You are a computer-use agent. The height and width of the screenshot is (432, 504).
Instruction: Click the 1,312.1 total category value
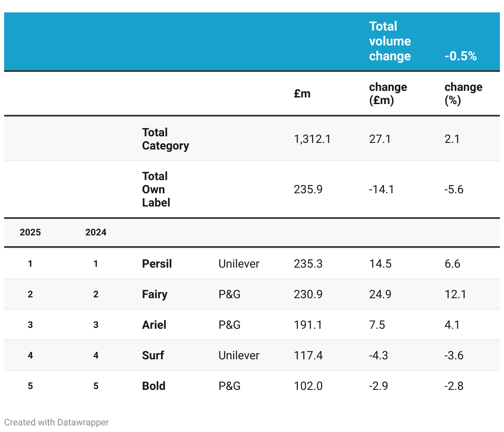click(x=312, y=139)
